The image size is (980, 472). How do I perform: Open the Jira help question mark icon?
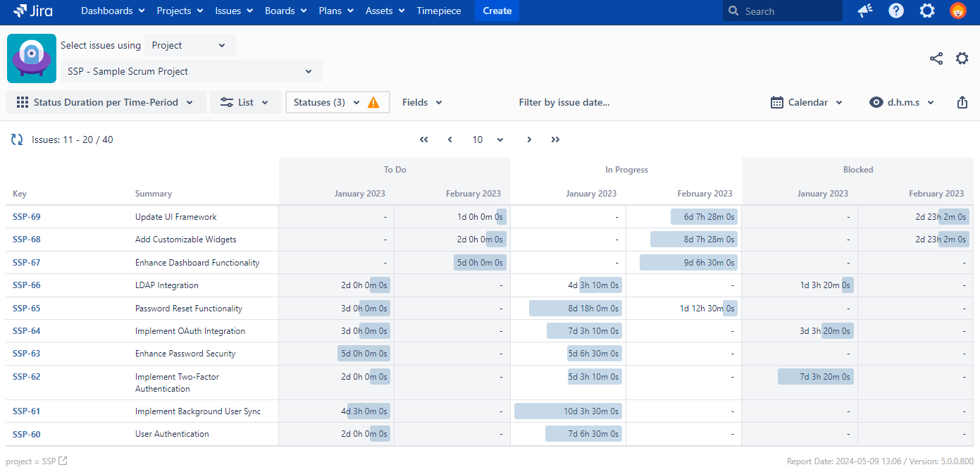[896, 11]
